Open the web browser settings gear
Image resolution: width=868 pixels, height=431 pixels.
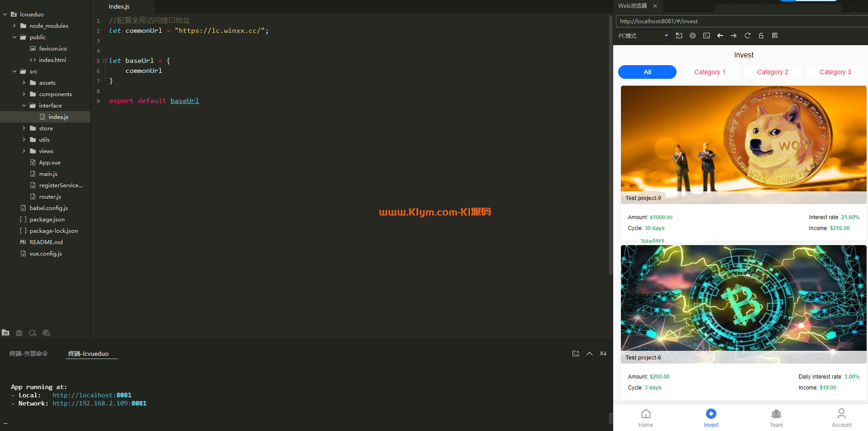point(692,36)
